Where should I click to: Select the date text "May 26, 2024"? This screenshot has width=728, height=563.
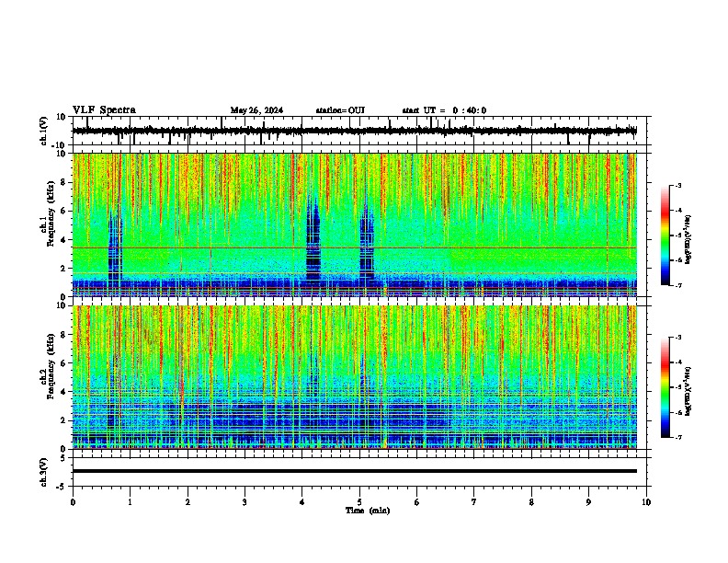(x=256, y=110)
